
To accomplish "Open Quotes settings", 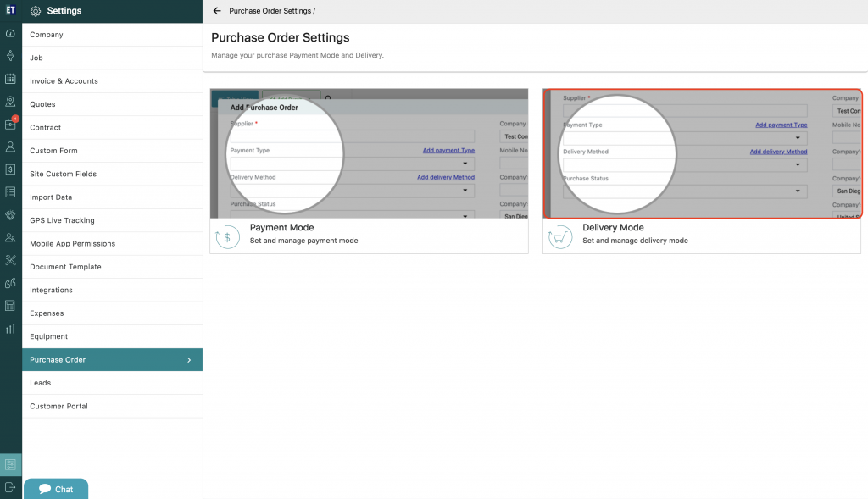I will click(113, 104).
